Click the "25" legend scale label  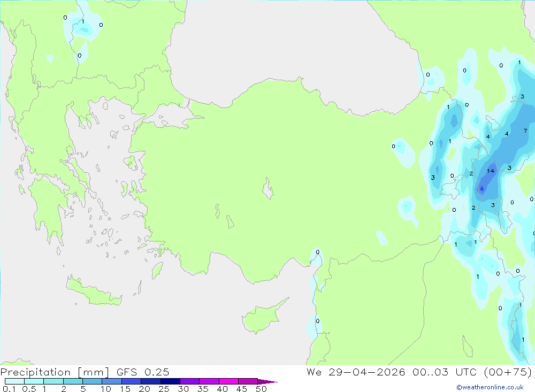pos(164,389)
